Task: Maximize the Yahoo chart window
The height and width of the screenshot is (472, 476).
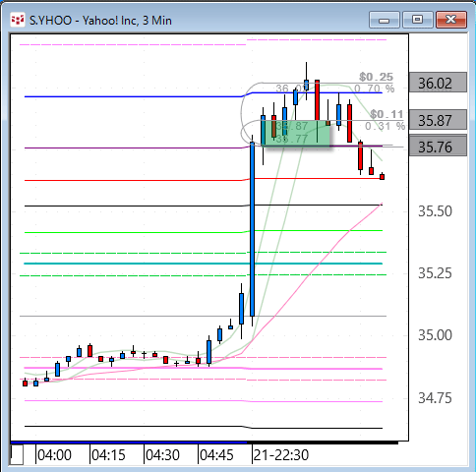Action: coord(417,20)
